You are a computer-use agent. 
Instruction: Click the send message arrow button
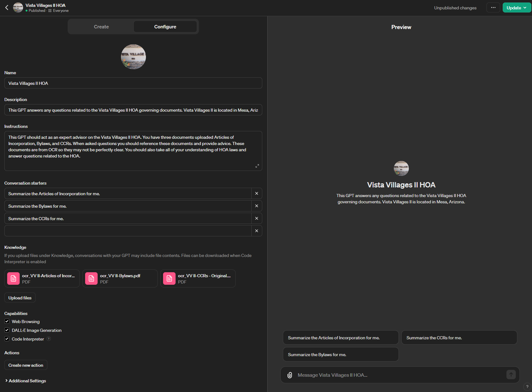pos(511,375)
